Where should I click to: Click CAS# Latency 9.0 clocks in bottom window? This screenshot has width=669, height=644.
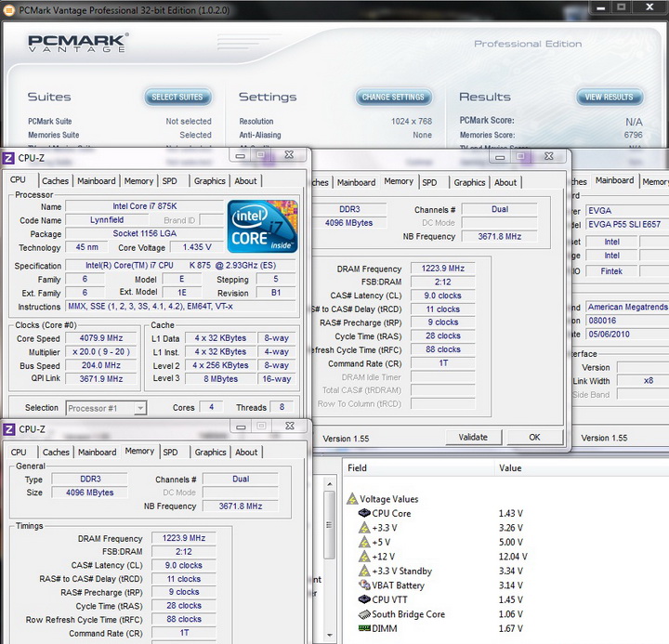(184, 565)
